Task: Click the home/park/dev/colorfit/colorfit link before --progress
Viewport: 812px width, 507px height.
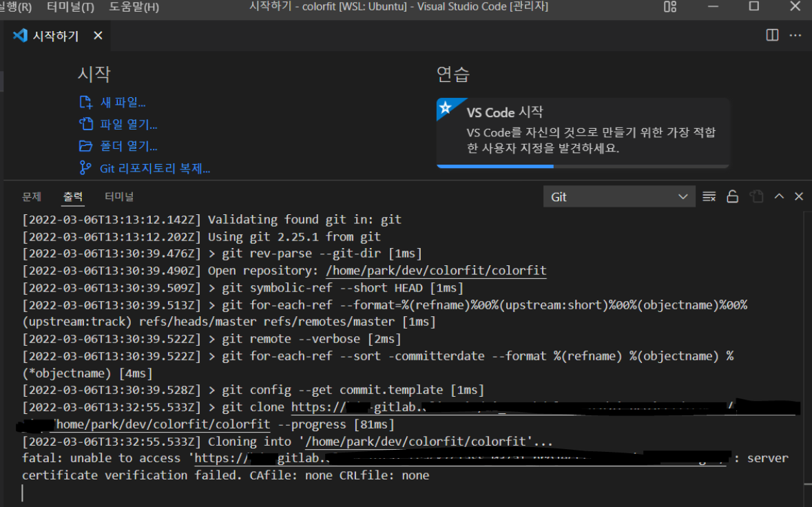Action: click(x=163, y=424)
